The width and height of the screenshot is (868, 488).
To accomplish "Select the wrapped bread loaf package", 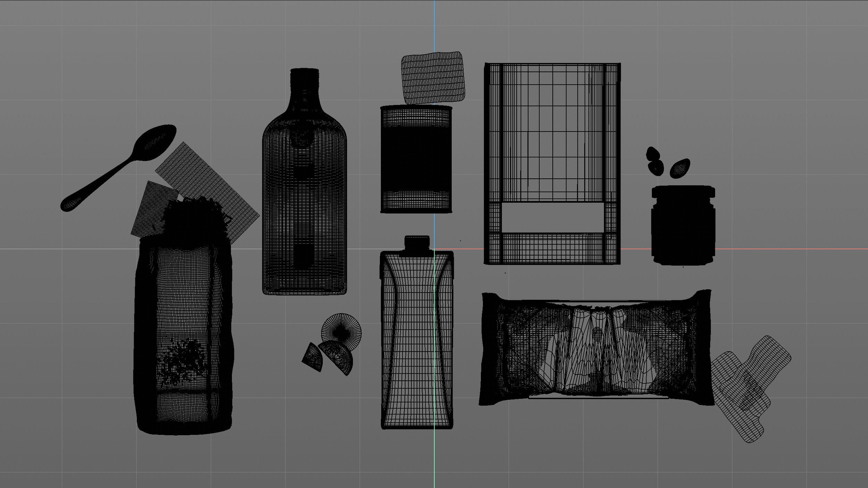I will tap(596, 348).
